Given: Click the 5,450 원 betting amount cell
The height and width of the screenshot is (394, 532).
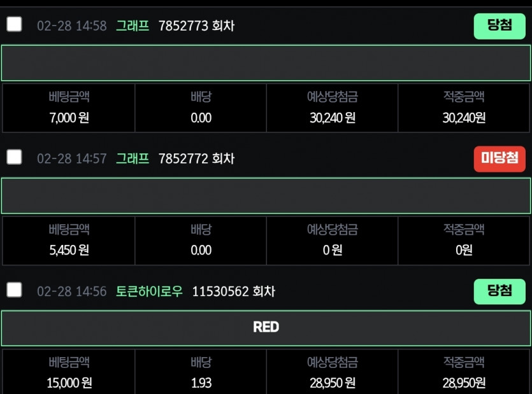Looking at the screenshot, I should pyautogui.click(x=69, y=241).
